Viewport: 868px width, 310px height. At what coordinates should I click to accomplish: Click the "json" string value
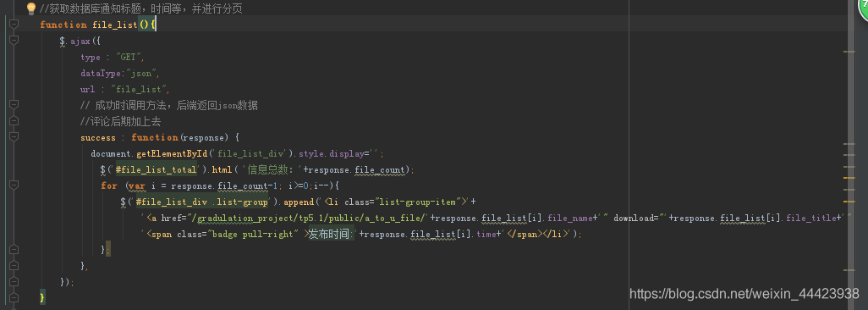pos(142,74)
